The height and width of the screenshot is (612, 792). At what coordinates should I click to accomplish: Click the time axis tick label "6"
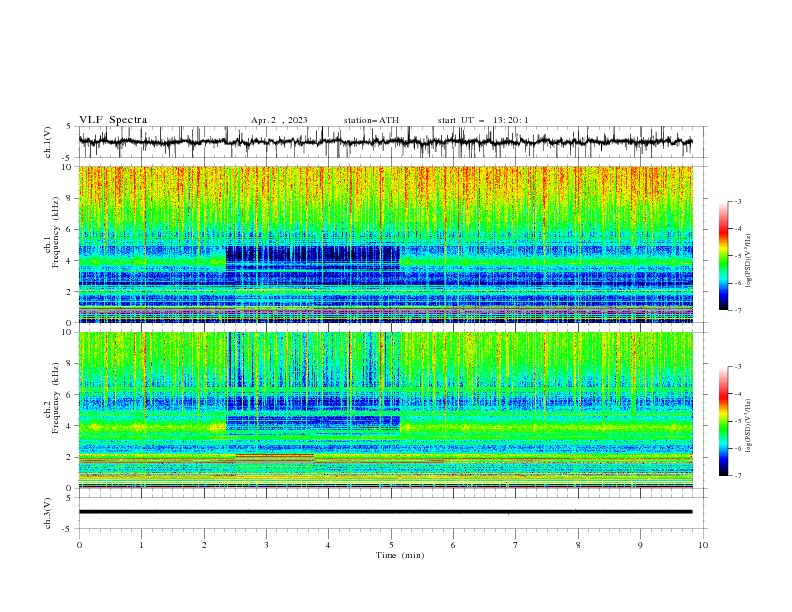coord(453,545)
